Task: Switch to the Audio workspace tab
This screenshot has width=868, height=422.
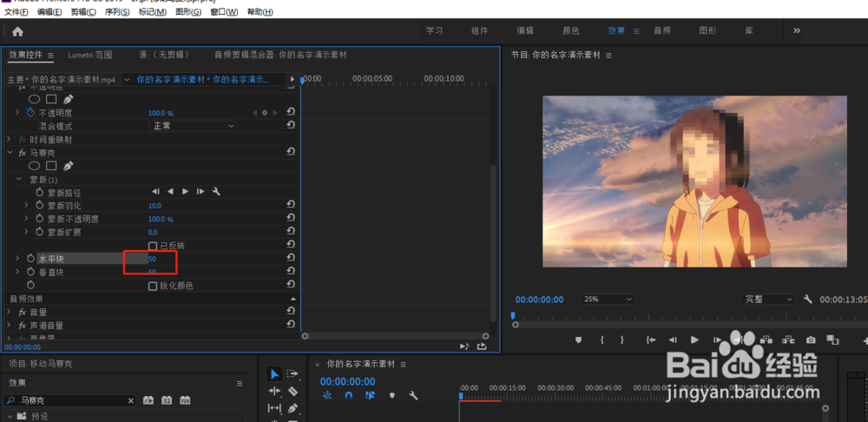Action: [662, 31]
